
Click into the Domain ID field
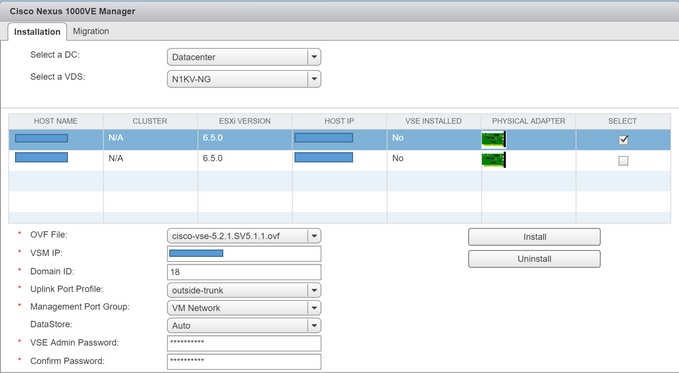coord(244,272)
